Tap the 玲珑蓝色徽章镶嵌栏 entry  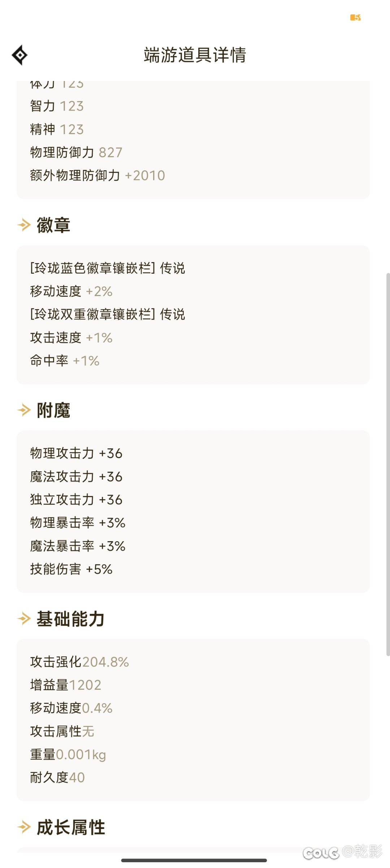point(108,268)
